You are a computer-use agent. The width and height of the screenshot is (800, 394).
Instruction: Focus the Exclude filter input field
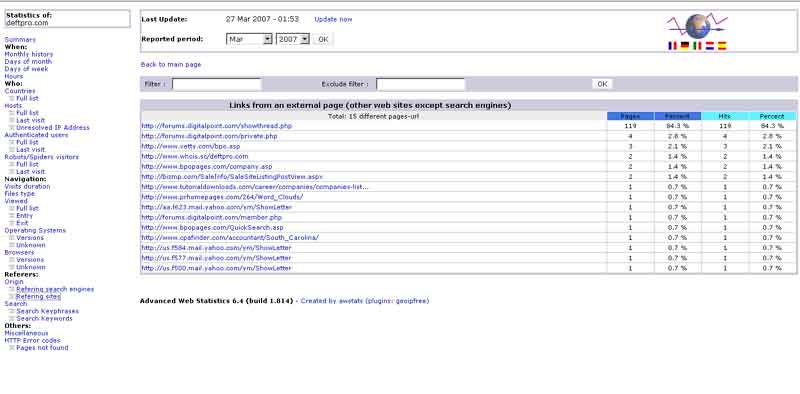[420, 84]
